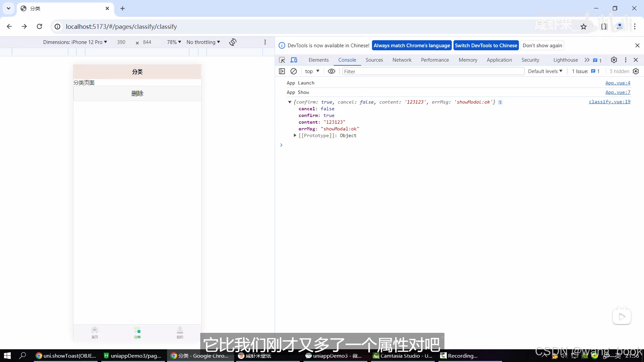
Task: Click the address bar URL
Action: pyautogui.click(x=121, y=26)
